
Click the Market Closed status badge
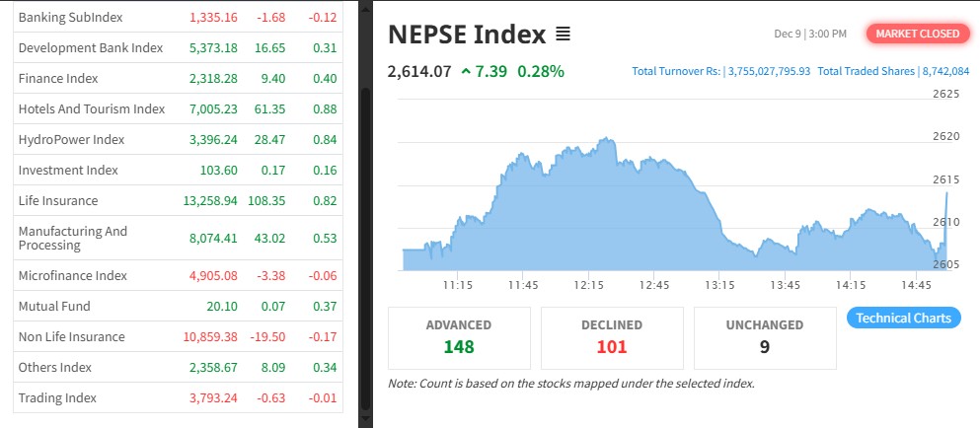[917, 34]
